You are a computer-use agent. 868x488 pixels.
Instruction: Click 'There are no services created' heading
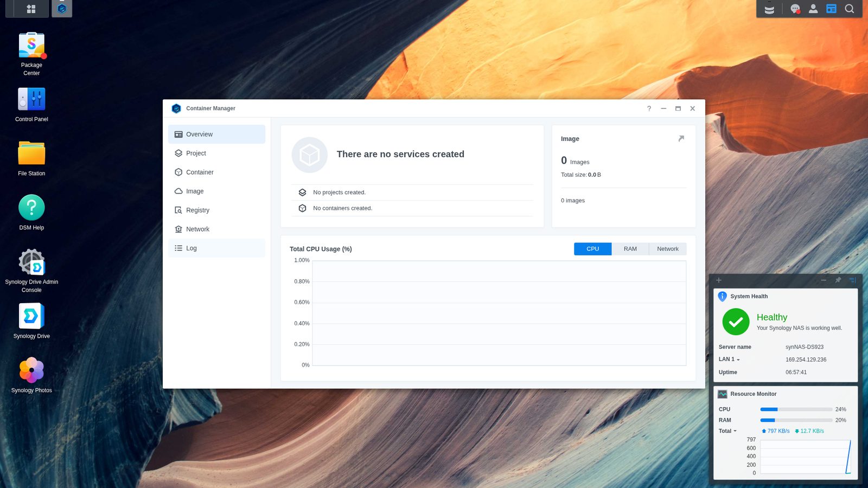point(400,154)
